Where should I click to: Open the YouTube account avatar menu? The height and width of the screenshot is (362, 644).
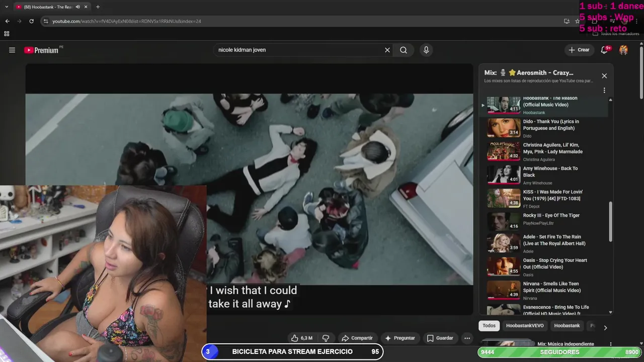[x=623, y=50]
